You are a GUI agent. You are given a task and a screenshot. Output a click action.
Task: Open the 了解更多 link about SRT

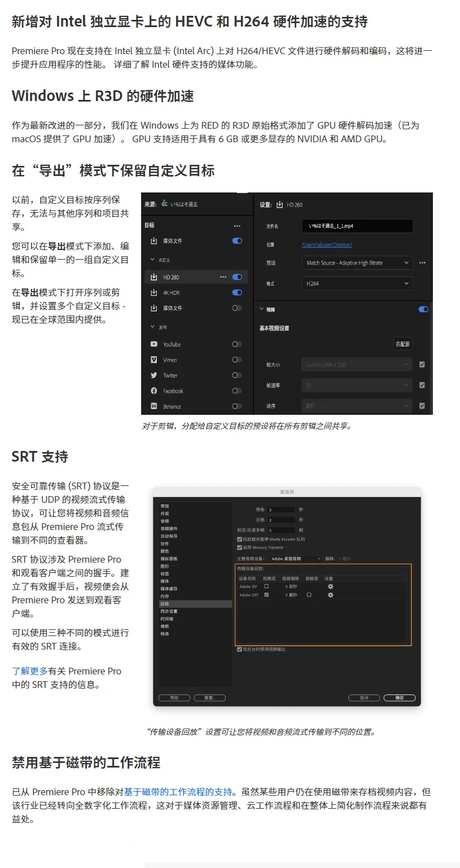(30, 671)
